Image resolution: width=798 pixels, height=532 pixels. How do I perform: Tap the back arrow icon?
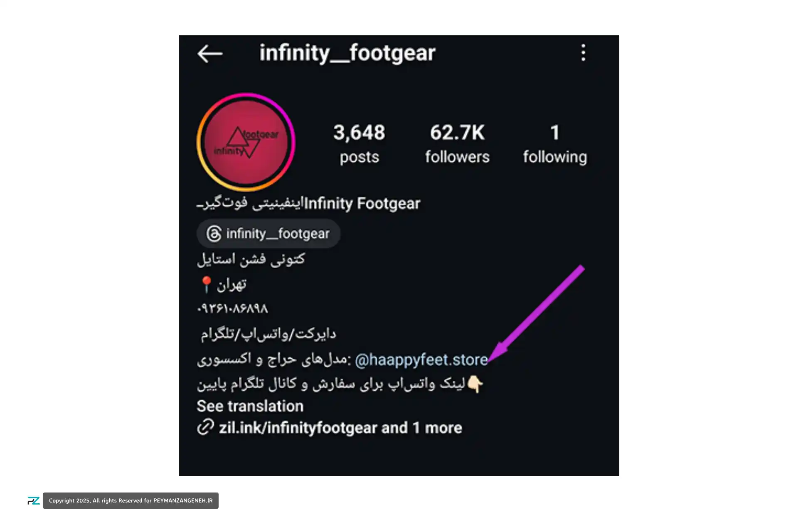point(210,54)
